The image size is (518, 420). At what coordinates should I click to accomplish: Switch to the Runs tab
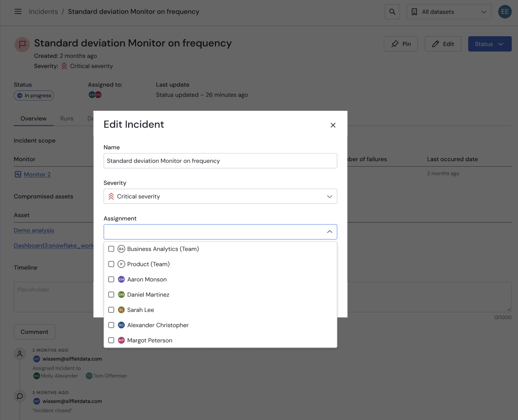coord(67,119)
